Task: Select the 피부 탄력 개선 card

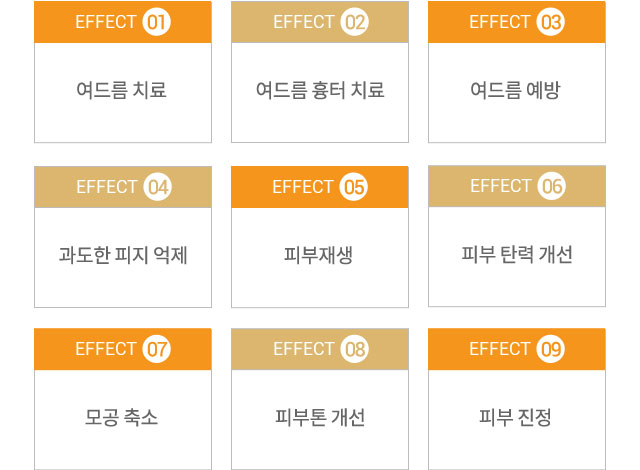Action: pyautogui.click(x=517, y=255)
